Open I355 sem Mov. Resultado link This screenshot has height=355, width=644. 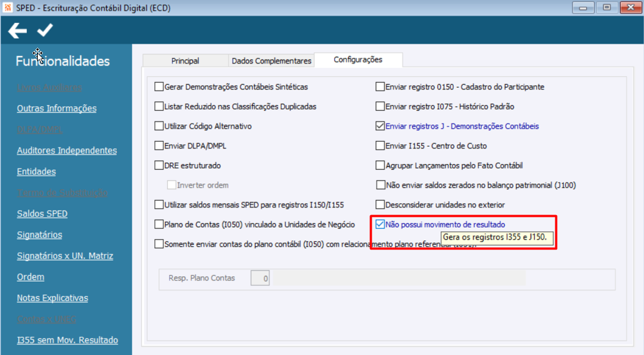click(68, 340)
